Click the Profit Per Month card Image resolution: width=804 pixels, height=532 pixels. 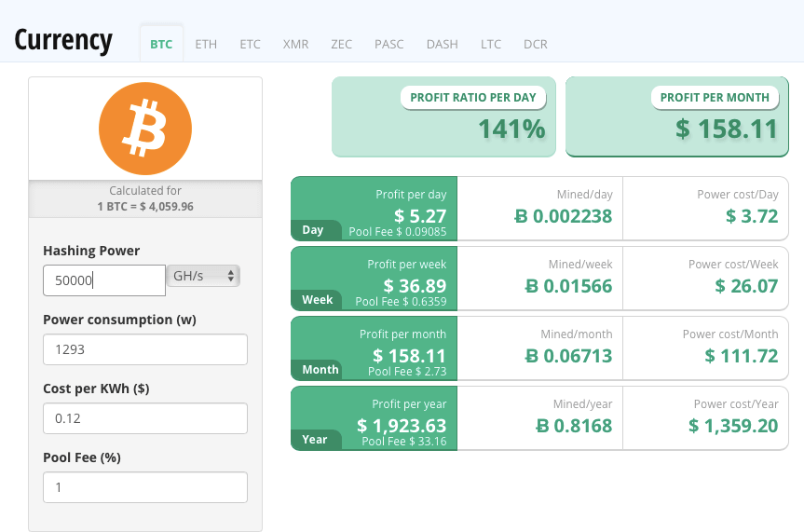tap(677, 116)
